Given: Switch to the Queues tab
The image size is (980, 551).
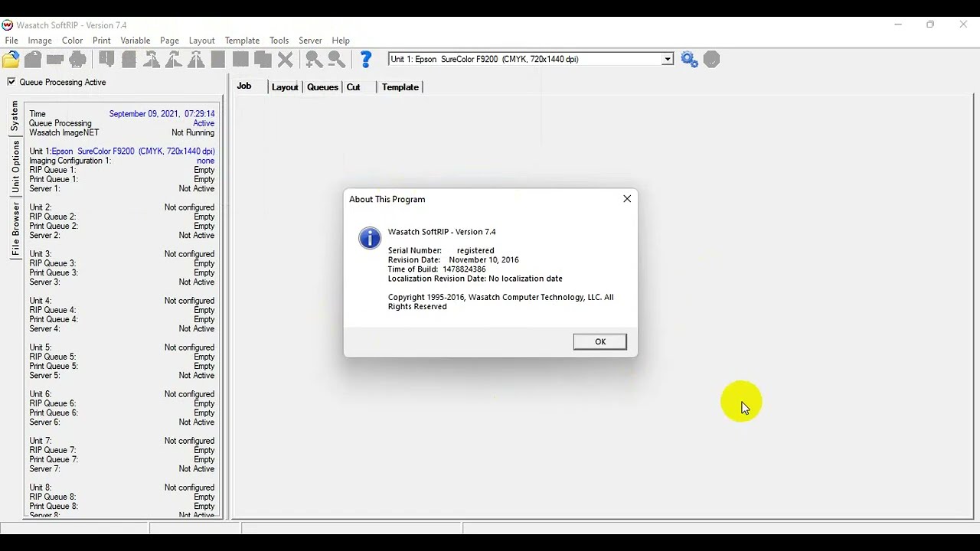Looking at the screenshot, I should click(322, 87).
